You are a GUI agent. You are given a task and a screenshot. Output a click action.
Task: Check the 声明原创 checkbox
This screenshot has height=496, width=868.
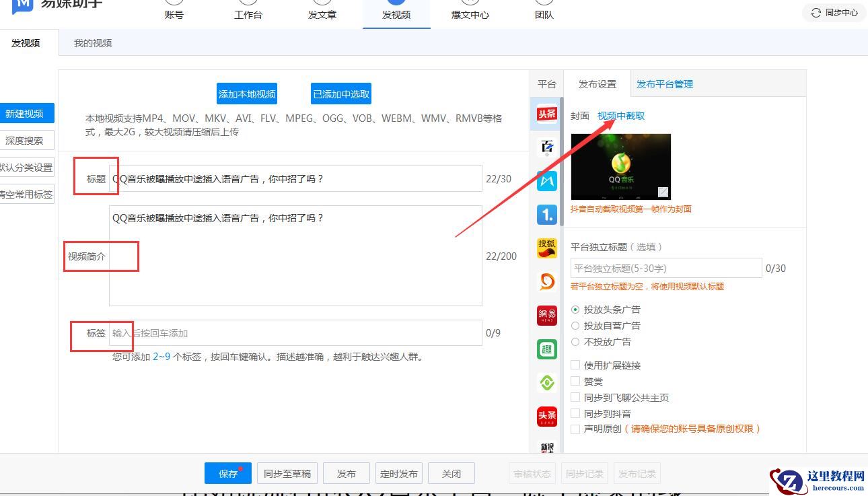575,429
